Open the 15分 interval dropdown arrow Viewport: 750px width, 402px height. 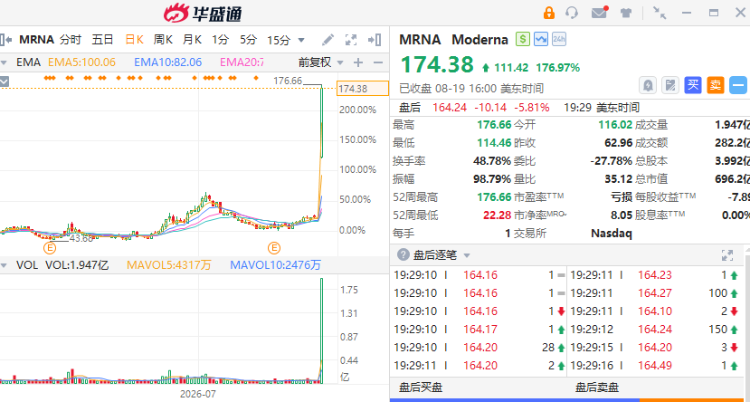pos(301,40)
